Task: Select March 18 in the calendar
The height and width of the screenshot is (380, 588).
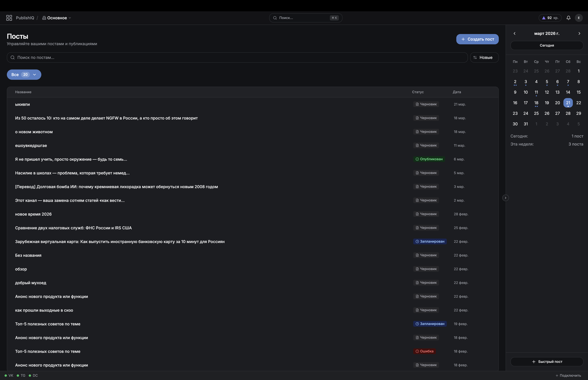Action: tap(536, 103)
